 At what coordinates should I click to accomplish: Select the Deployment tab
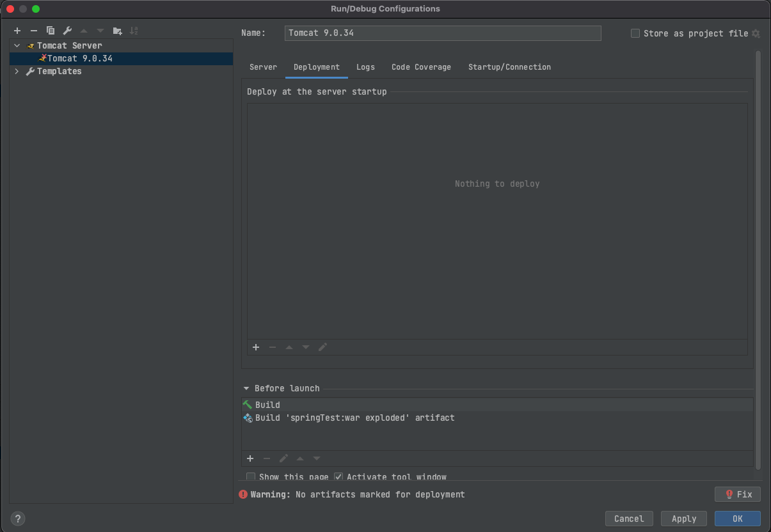pos(317,67)
